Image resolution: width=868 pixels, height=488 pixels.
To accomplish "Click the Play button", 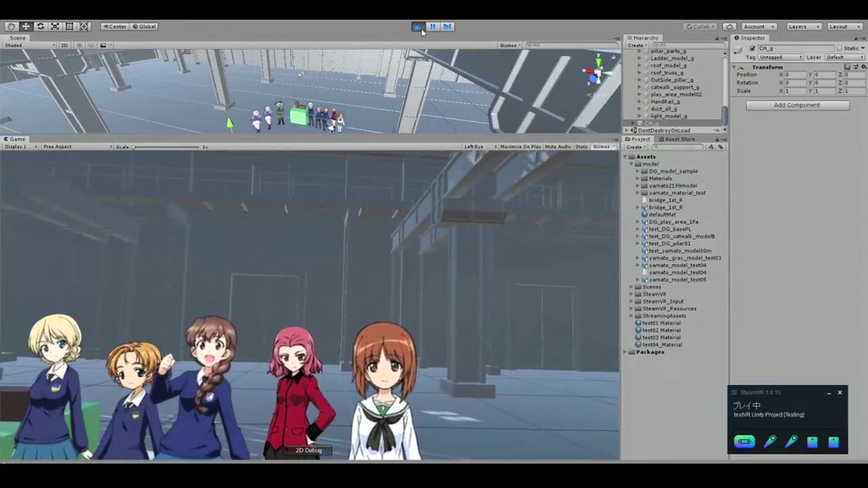I will [x=418, y=26].
